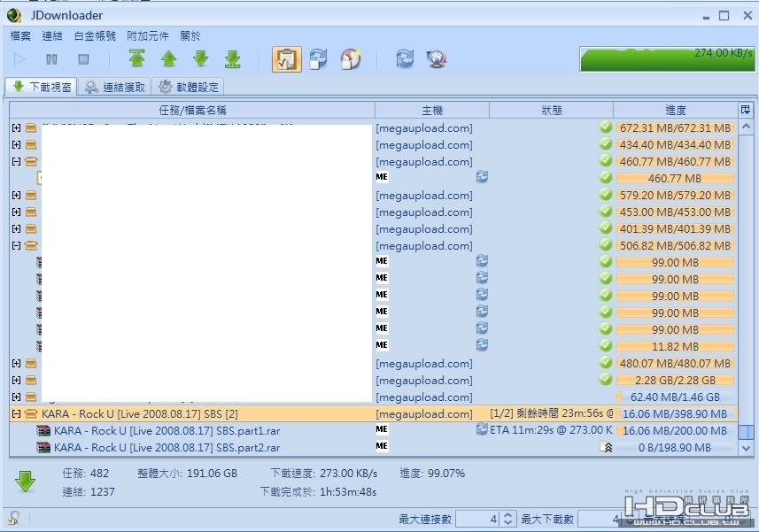Open the 連結 menu
The height and width of the screenshot is (532, 759).
pos(52,35)
